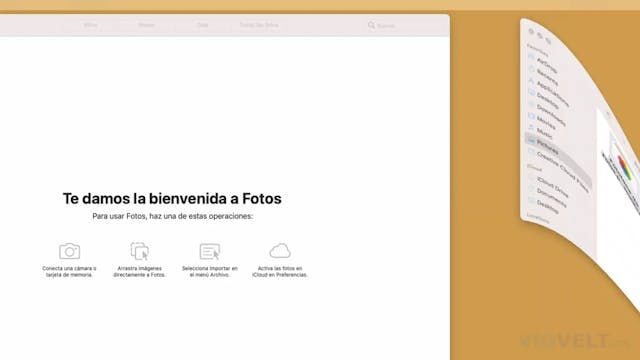This screenshot has width=640, height=360.
Task: Select AirDrop in the Finder sidebar
Action: click(547, 65)
